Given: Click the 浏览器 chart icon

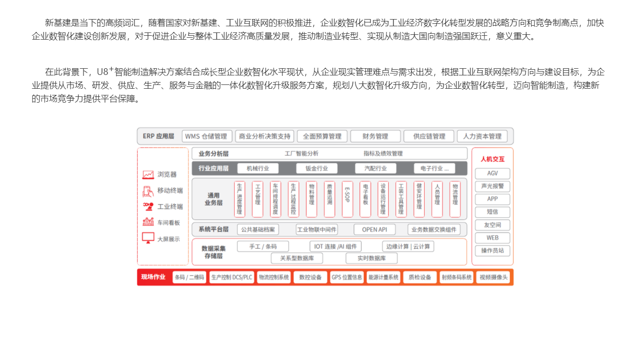Looking at the screenshot, I should pos(148,175).
